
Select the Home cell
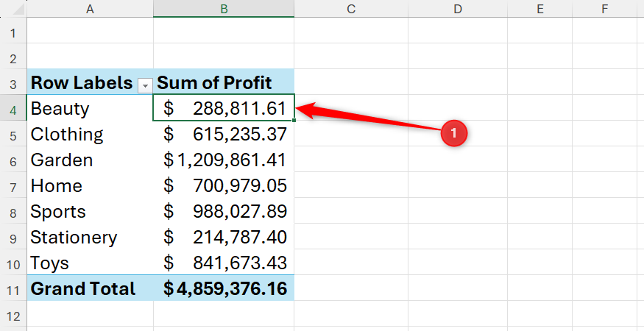tap(90, 185)
